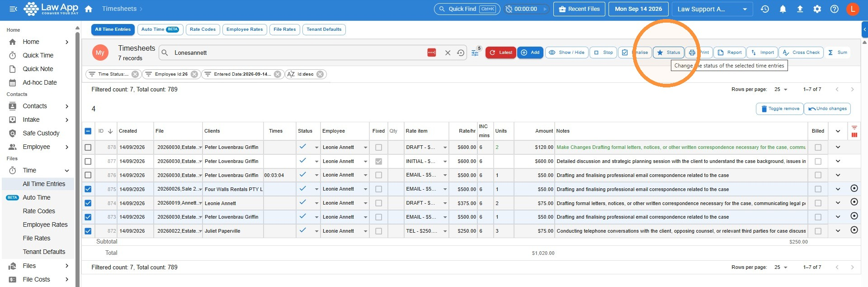Viewport: 868px width, 287px height.
Task: Remove the Employee Id:26 filter chip
Action: click(x=194, y=74)
